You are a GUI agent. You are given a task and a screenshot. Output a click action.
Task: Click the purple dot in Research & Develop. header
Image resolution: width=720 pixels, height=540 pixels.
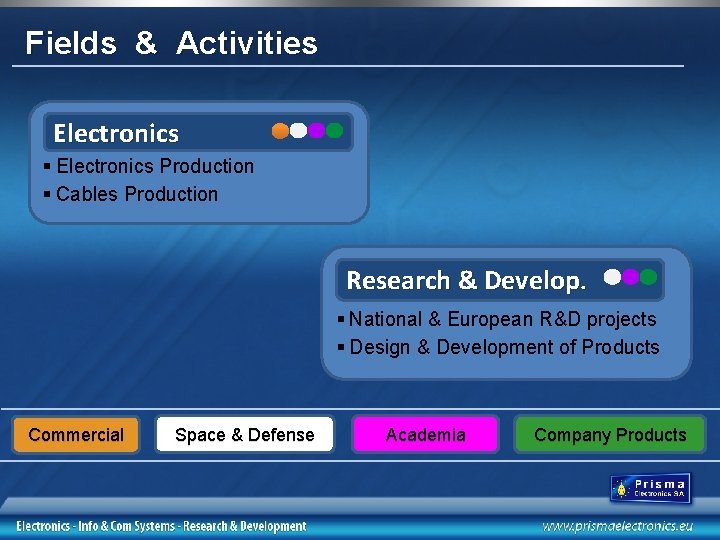630,277
